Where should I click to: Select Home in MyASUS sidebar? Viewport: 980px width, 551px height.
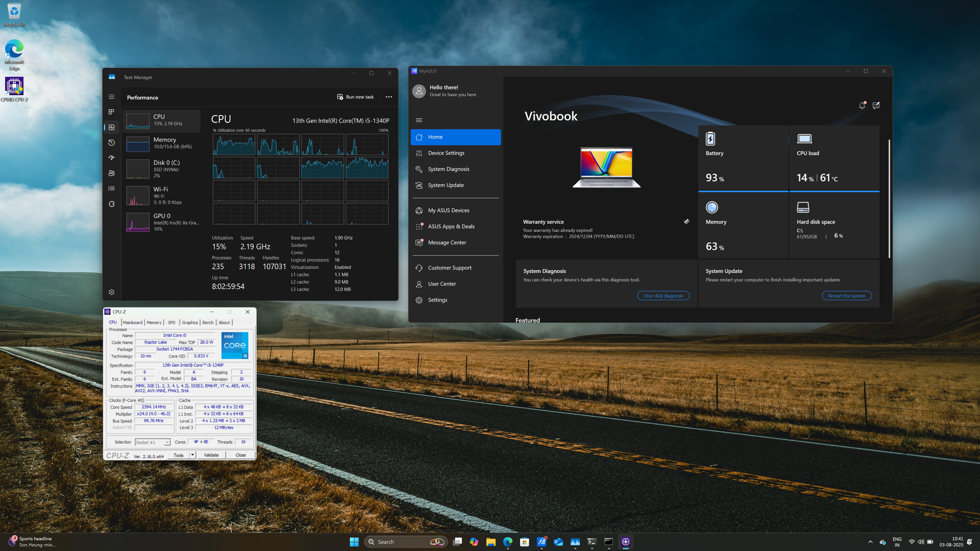point(455,137)
